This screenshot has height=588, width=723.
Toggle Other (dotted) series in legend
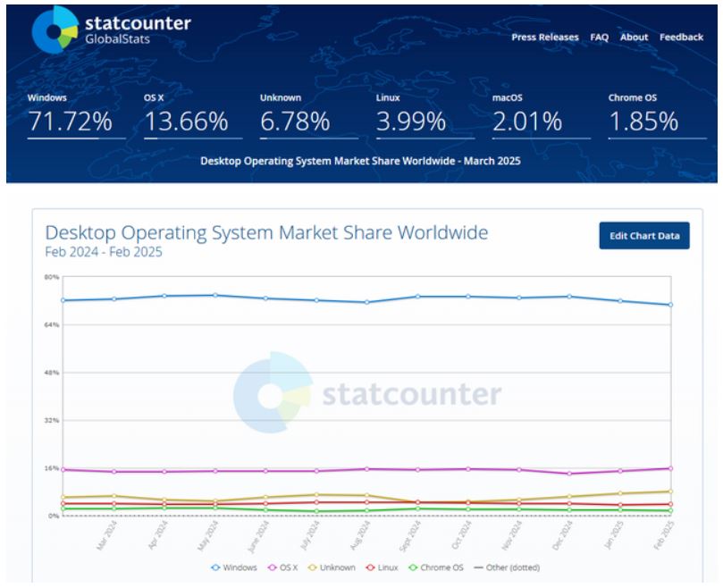tap(506, 567)
